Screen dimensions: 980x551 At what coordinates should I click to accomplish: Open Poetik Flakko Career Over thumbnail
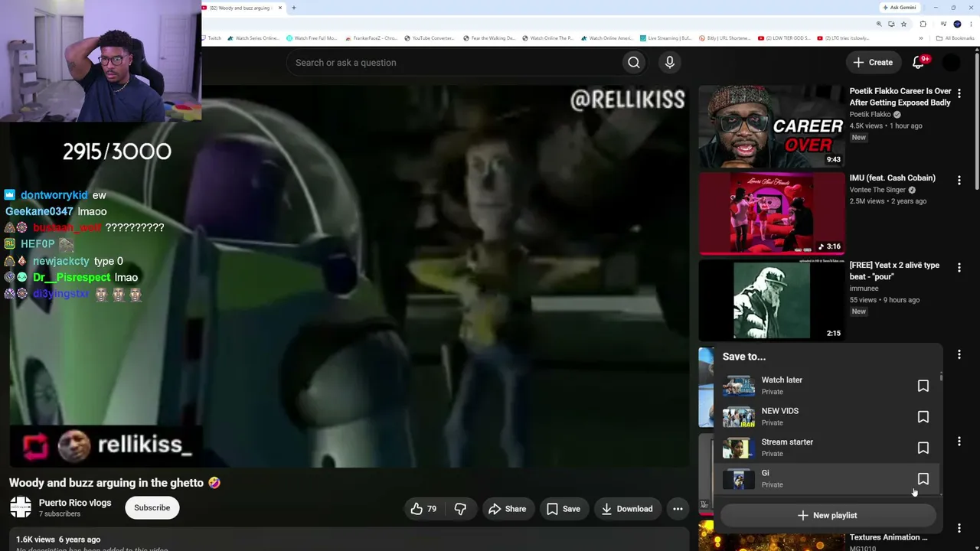[772, 126]
